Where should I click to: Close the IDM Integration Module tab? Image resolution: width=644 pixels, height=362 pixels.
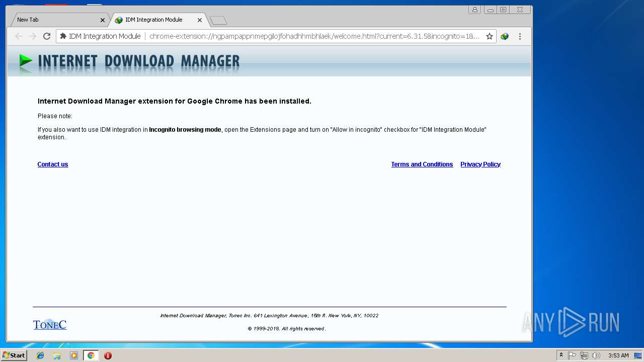(x=200, y=20)
